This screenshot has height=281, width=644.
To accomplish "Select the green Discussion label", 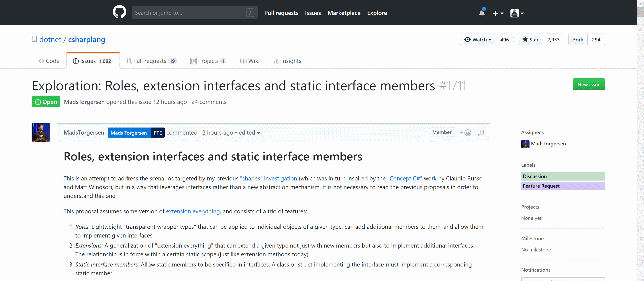I will 563,177.
